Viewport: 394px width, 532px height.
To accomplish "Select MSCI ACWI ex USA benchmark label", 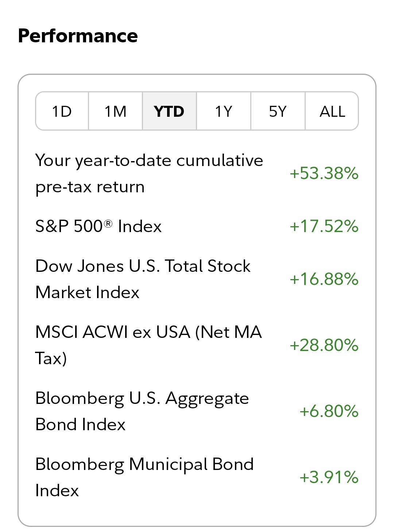I will tap(148, 345).
